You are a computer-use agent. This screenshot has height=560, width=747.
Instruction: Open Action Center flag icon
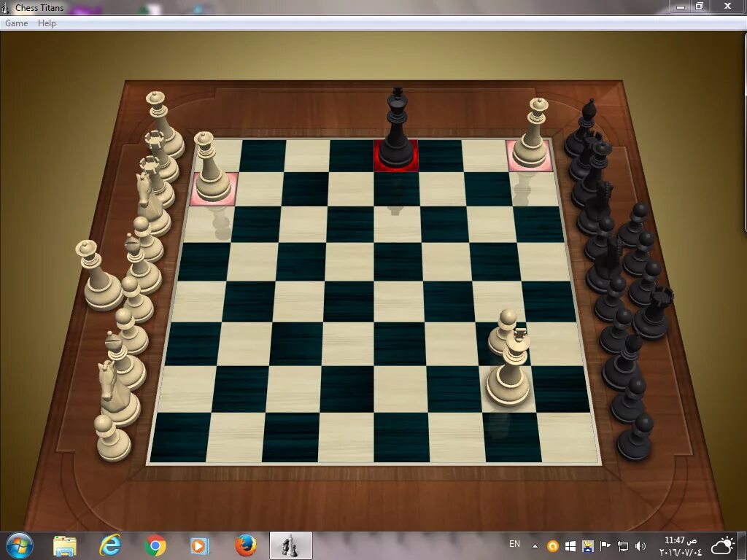pos(605,546)
